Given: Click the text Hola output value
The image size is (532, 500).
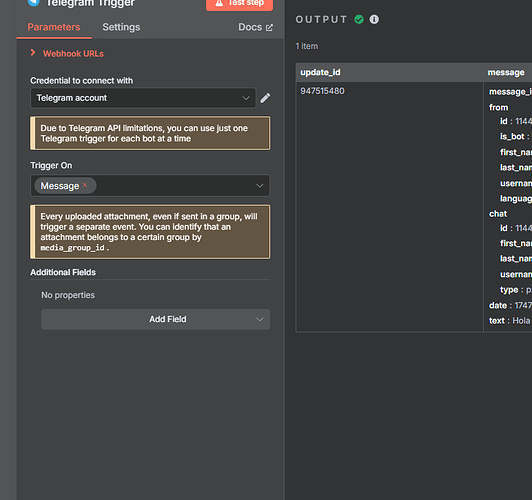Looking at the screenshot, I should 521,321.
